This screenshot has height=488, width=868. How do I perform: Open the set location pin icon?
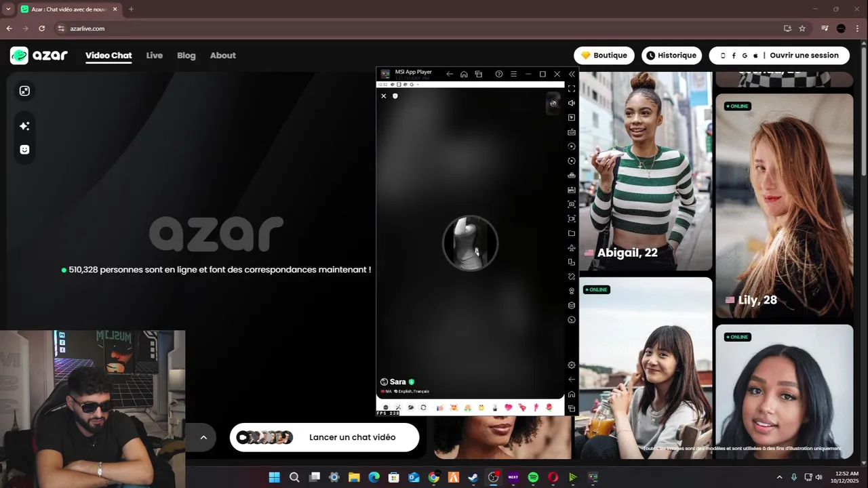[572, 291]
